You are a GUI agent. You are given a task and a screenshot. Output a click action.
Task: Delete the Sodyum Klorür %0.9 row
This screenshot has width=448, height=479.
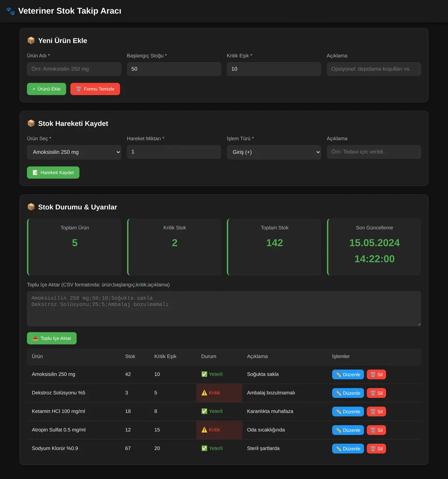[x=376, y=449]
